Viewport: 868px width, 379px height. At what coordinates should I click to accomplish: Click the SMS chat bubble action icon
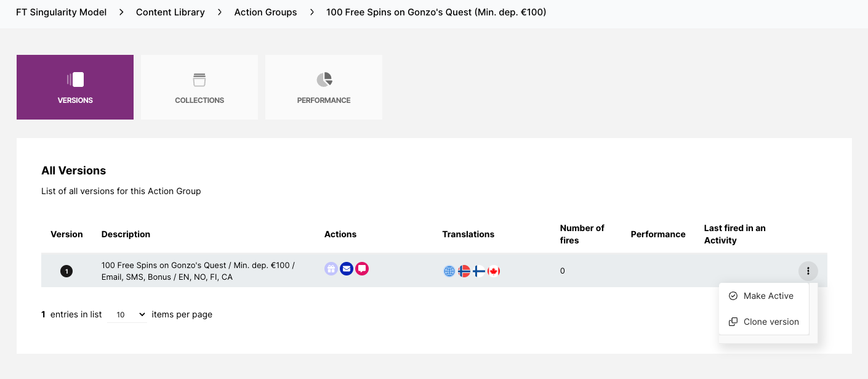tap(362, 269)
